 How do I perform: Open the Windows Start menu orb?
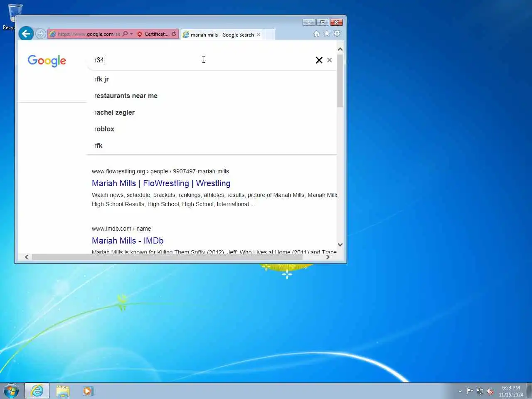tap(11, 391)
